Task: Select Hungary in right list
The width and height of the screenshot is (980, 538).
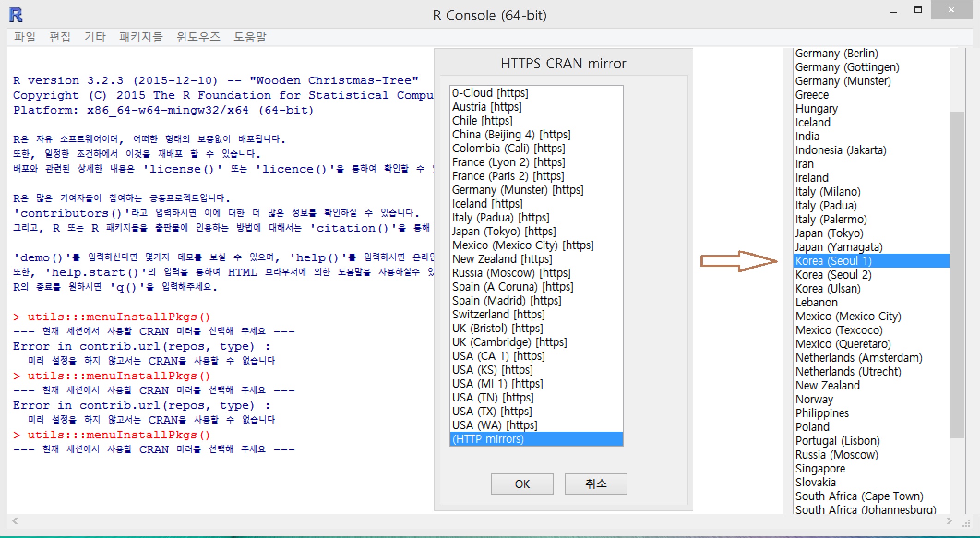Action: coord(871,108)
